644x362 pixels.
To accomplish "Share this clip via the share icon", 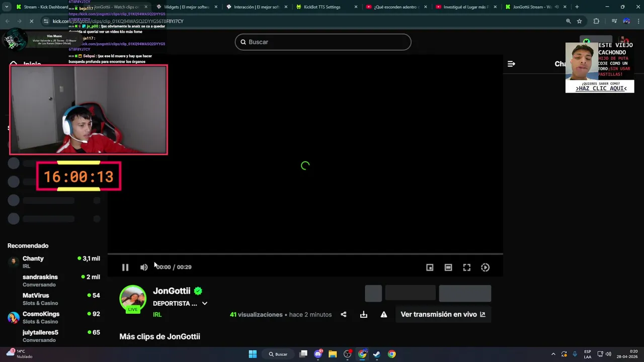I will (344, 315).
